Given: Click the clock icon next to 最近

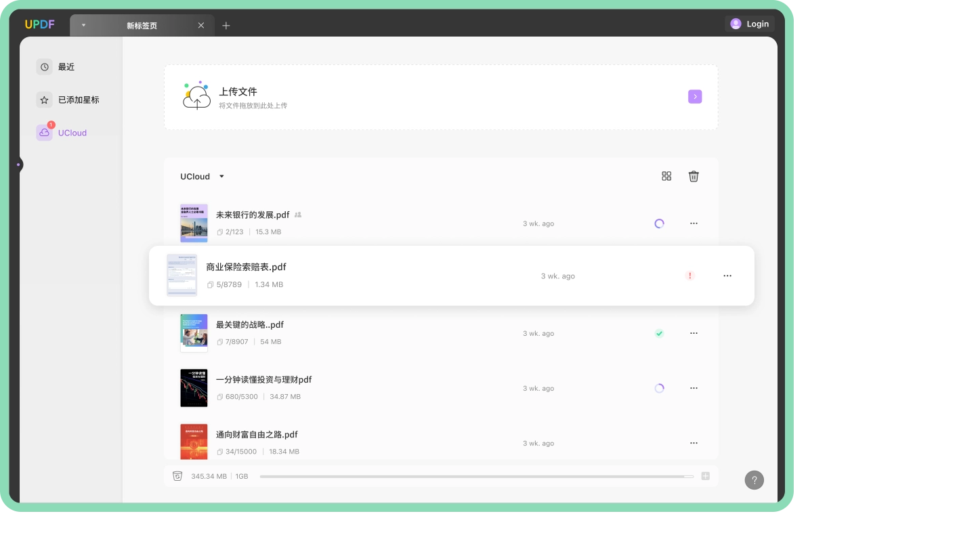Looking at the screenshot, I should pos(44,67).
